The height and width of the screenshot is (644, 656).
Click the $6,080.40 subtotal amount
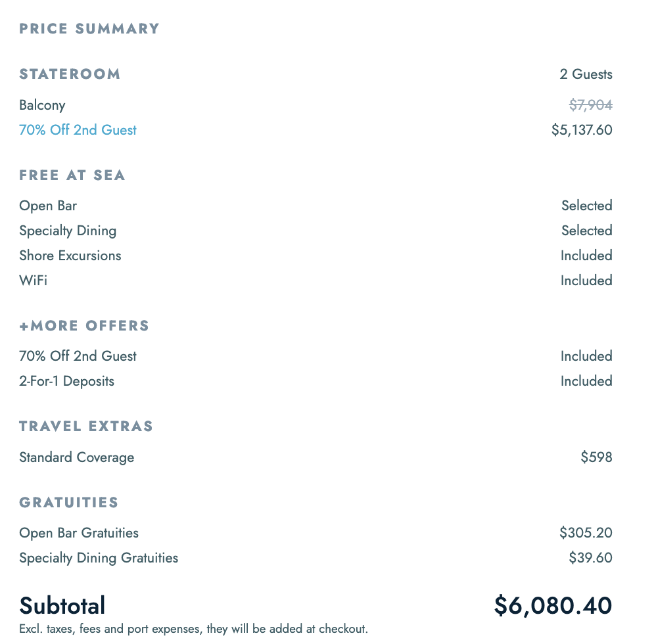point(553,605)
